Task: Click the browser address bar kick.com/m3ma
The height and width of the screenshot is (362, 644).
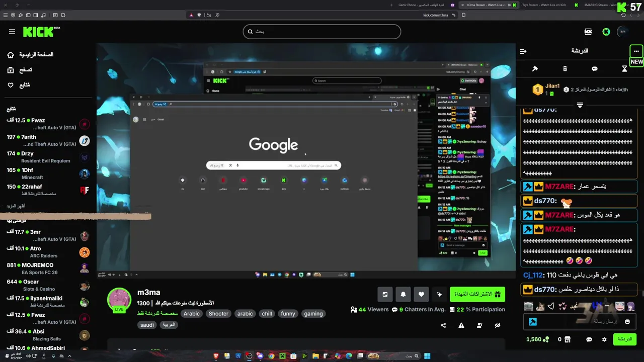Action: point(436,15)
